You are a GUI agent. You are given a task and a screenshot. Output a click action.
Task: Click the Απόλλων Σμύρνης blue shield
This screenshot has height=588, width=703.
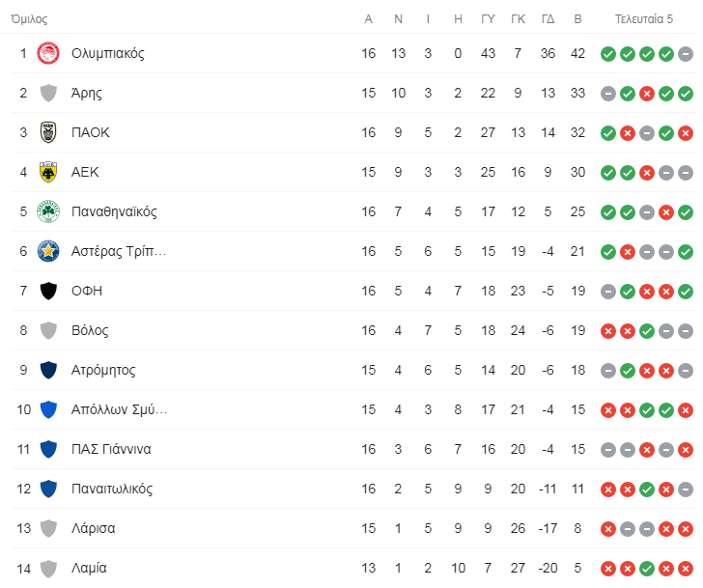click(48, 409)
